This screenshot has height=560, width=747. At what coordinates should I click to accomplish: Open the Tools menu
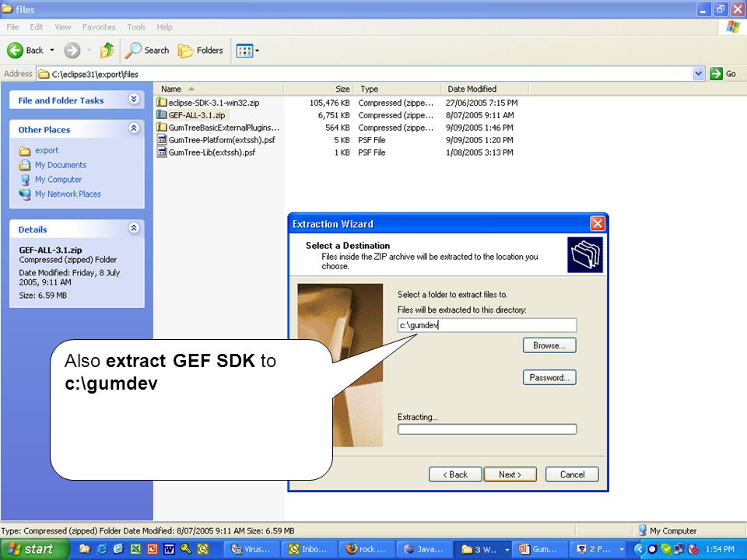(x=136, y=27)
